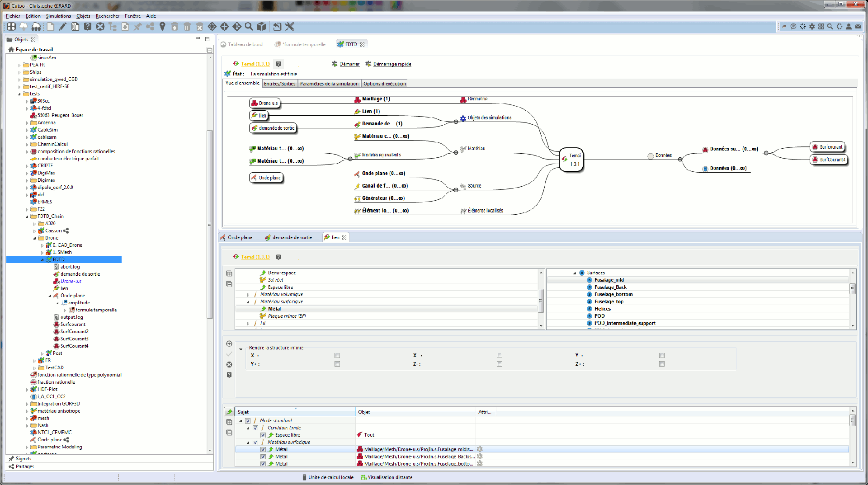This screenshot has width=868, height=485.
Task: Select SurfCourant3 in object tree
Action: click(x=75, y=339)
